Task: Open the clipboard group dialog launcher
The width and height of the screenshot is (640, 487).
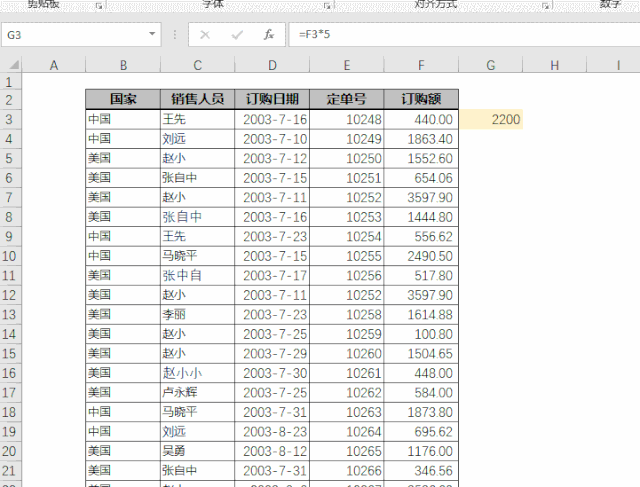Action: coord(99,6)
